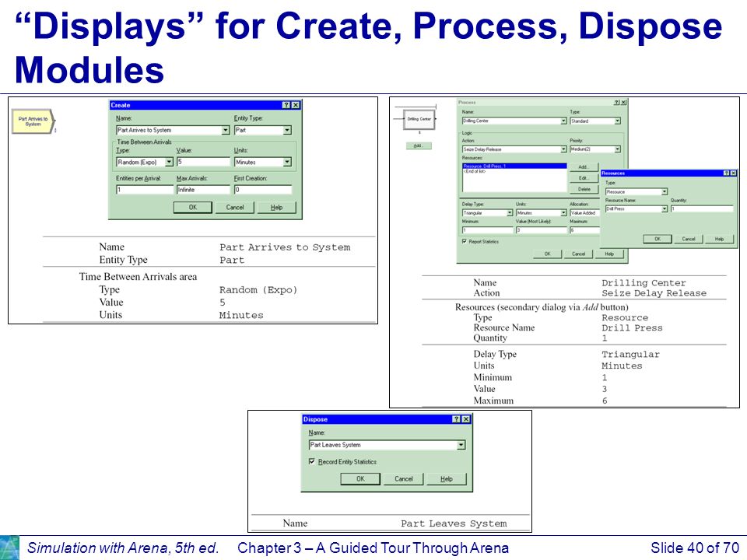Screen dimensions: 747x560
Task: Click the First Creation input field
Action: pos(262,190)
